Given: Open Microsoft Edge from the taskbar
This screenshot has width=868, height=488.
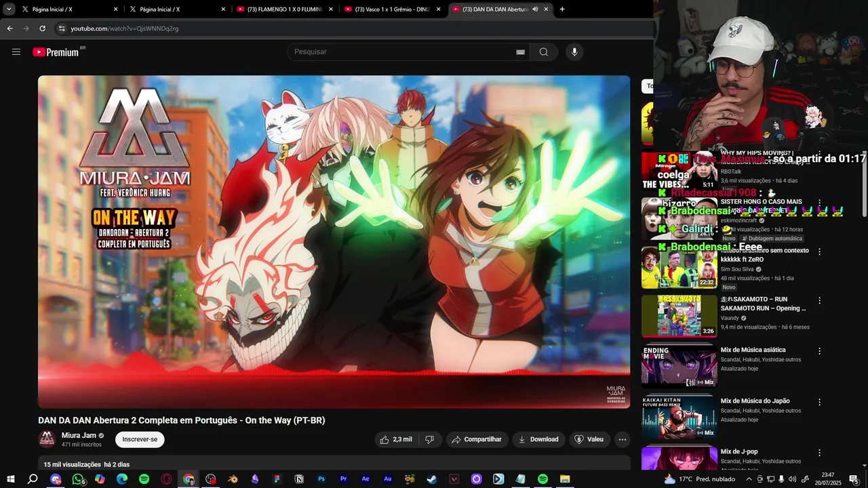Looking at the screenshot, I should pyautogui.click(x=122, y=479).
